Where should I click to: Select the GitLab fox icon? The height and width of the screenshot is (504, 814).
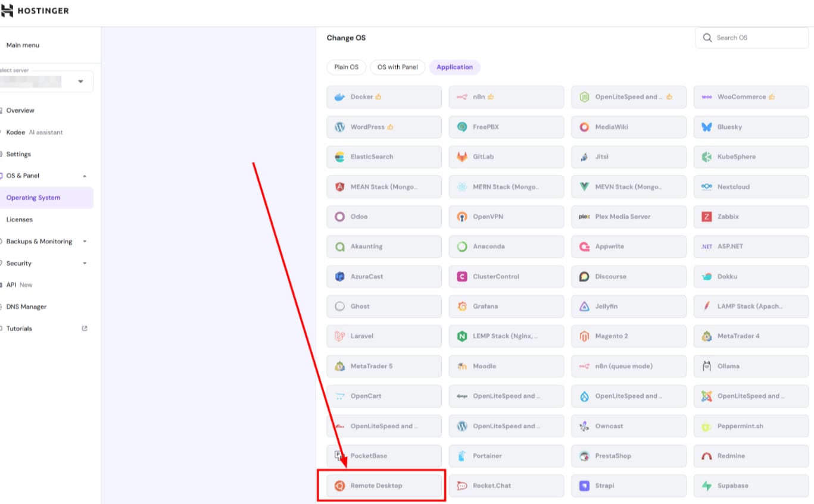(462, 156)
